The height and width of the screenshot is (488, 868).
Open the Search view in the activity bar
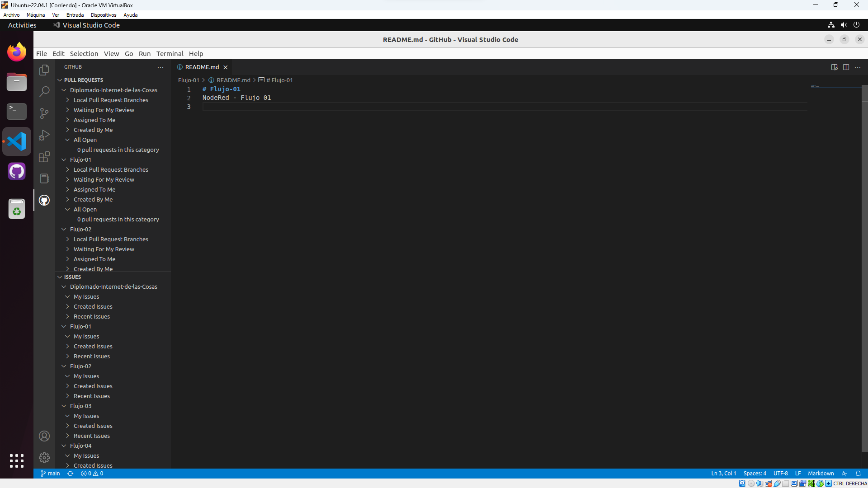tap(44, 92)
